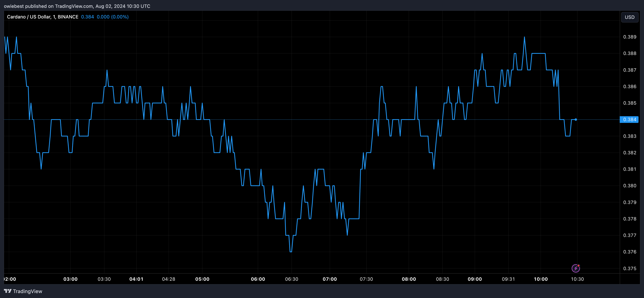Click the TradingView logo icon

(x=8, y=291)
